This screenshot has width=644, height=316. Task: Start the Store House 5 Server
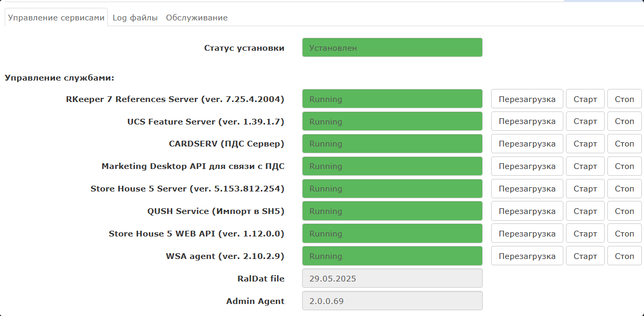(585, 189)
